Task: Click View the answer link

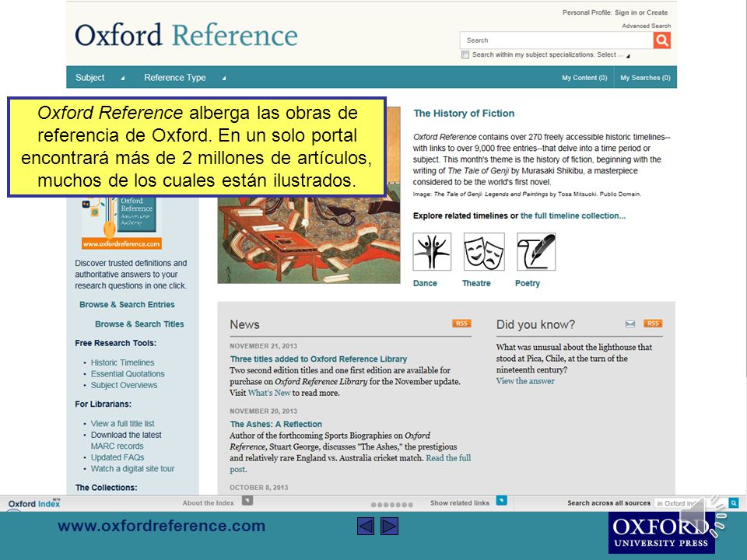Action: pos(525,381)
